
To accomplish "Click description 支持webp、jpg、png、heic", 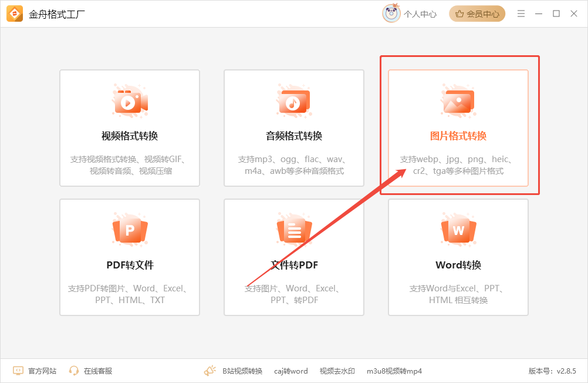I will coord(456,159).
